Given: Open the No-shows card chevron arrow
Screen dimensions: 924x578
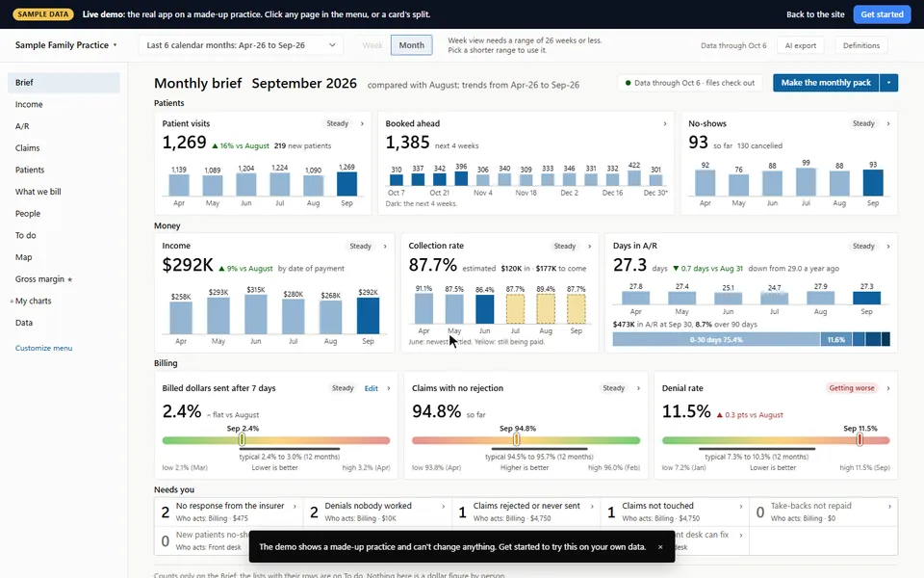Looking at the screenshot, I should pyautogui.click(x=888, y=124).
